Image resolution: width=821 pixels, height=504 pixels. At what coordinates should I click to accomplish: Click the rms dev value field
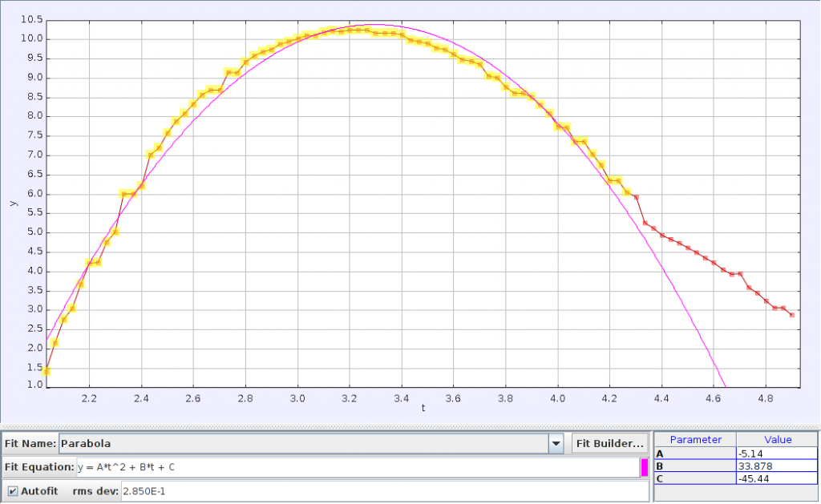pos(385,491)
